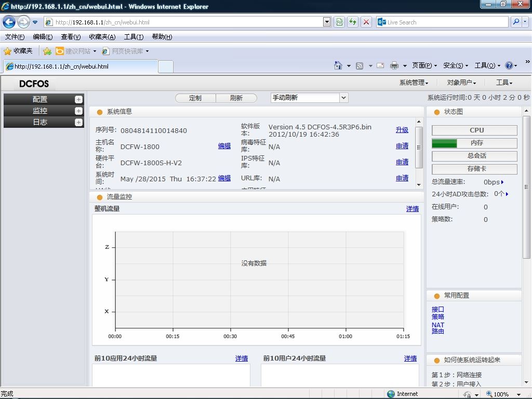Click the Read mail icon
Screen dimensions: 532x399
tap(380, 65)
